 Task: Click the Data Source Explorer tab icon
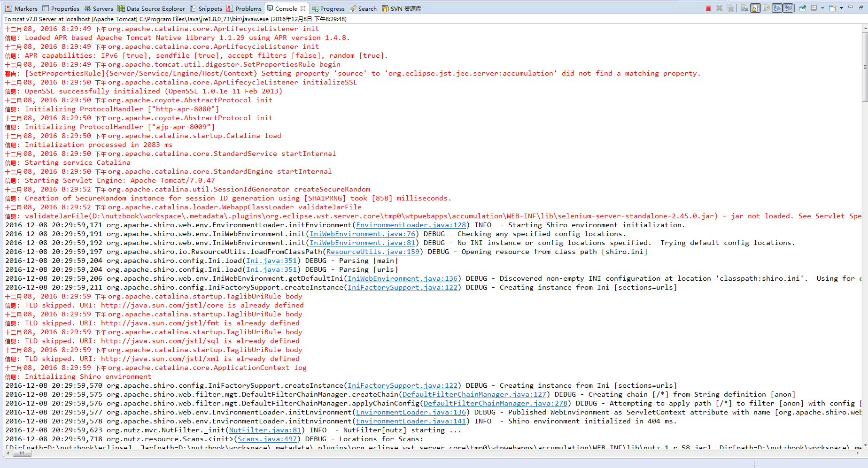tap(121, 8)
